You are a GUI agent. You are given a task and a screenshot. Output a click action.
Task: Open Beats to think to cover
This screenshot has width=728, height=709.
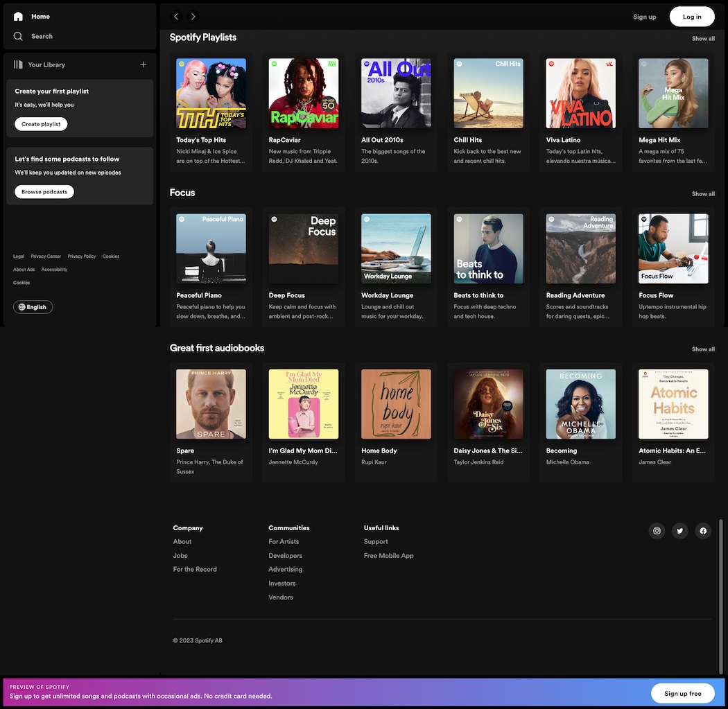pos(488,249)
